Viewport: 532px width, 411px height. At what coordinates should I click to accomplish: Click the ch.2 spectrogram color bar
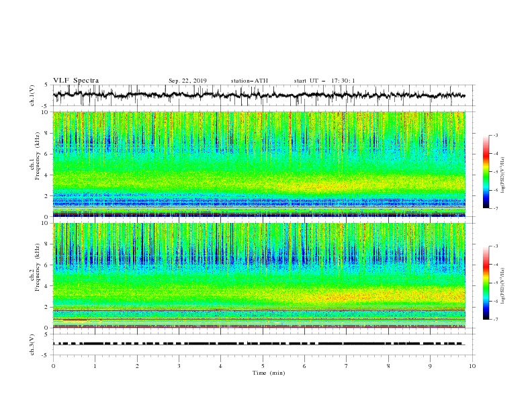tap(486, 283)
